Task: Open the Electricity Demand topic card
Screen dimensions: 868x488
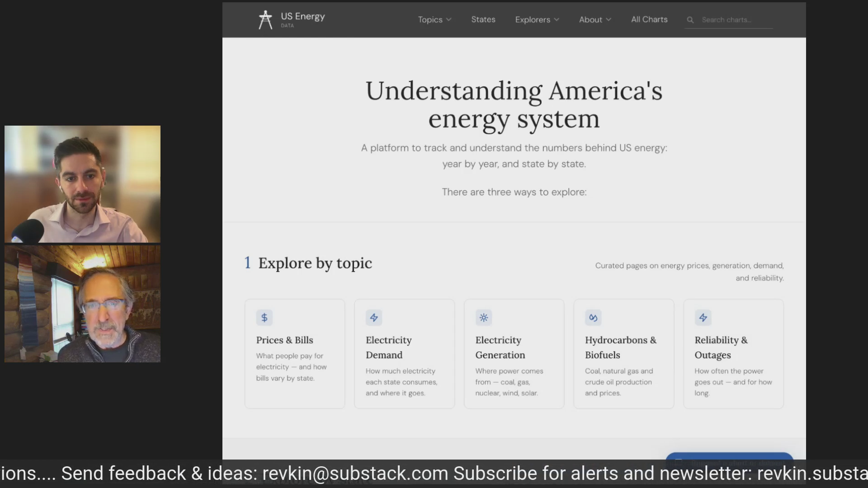Action: coord(404,354)
